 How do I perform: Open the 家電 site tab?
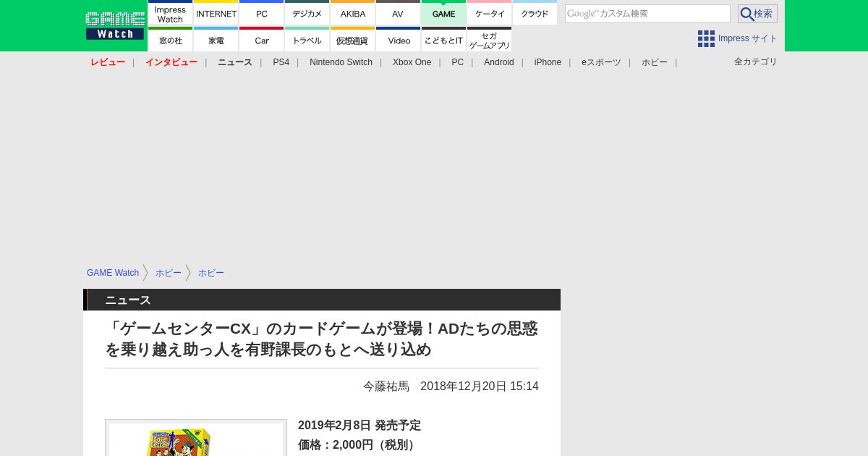[x=216, y=39]
